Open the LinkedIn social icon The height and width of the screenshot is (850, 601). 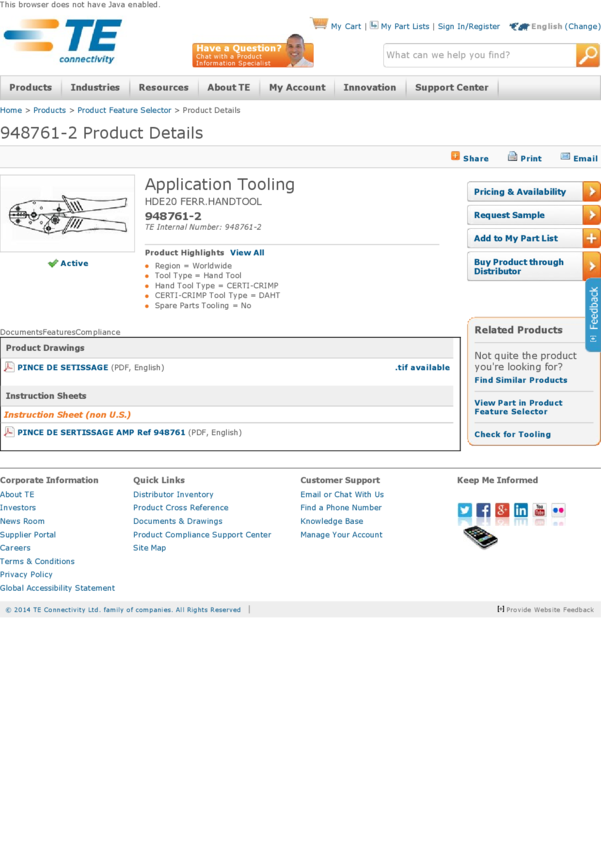pos(521,510)
